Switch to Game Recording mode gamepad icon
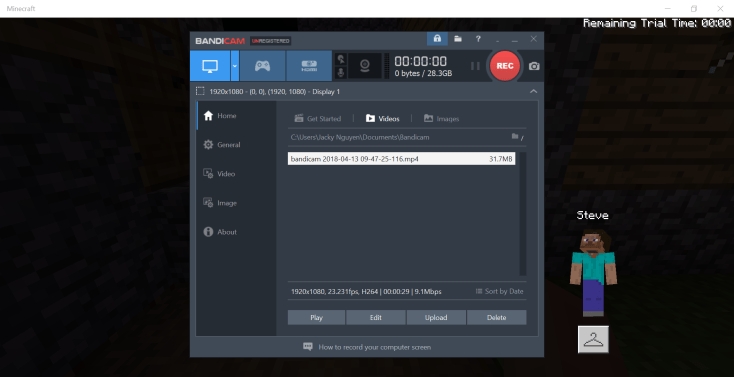 pos(262,66)
